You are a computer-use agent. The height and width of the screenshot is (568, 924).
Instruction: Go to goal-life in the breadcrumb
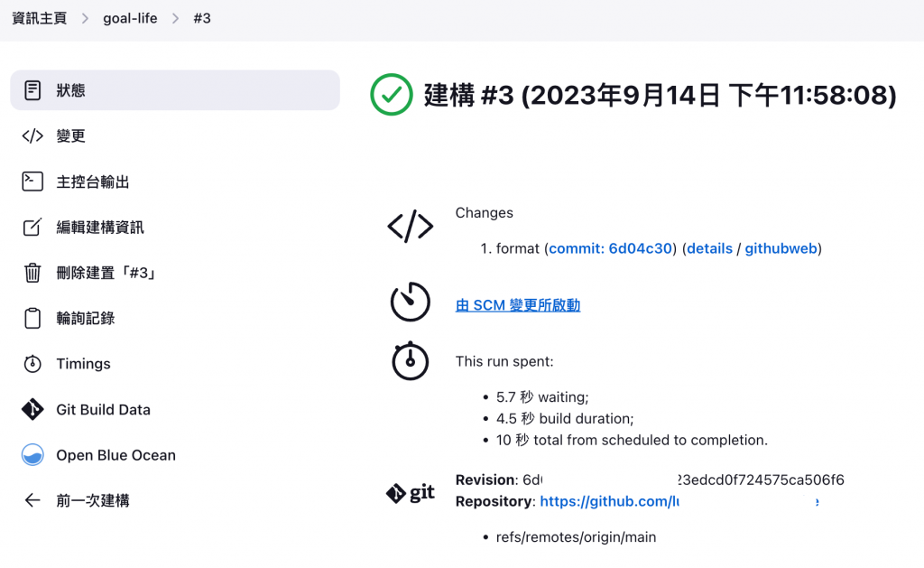tap(130, 18)
